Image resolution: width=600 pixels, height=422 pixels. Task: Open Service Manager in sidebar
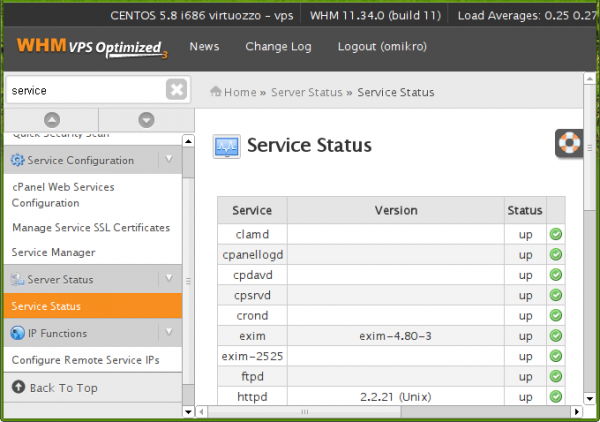pyautogui.click(x=53, y=253)
